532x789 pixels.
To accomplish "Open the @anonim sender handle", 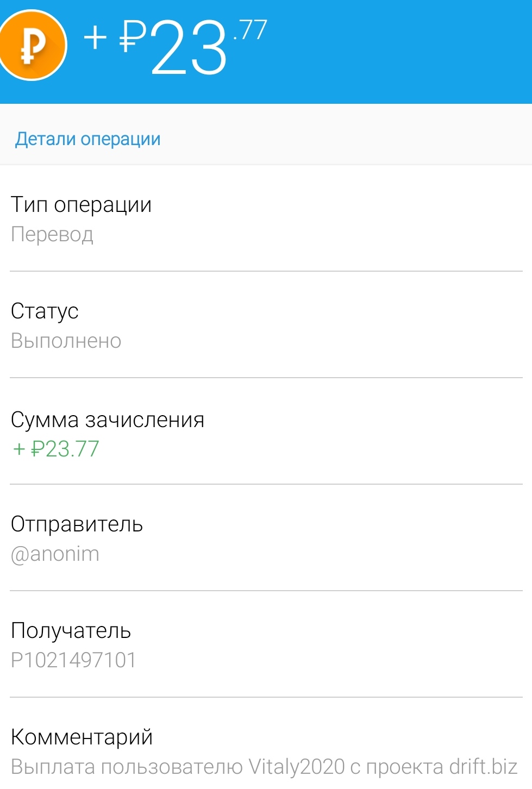I will 55,554.
